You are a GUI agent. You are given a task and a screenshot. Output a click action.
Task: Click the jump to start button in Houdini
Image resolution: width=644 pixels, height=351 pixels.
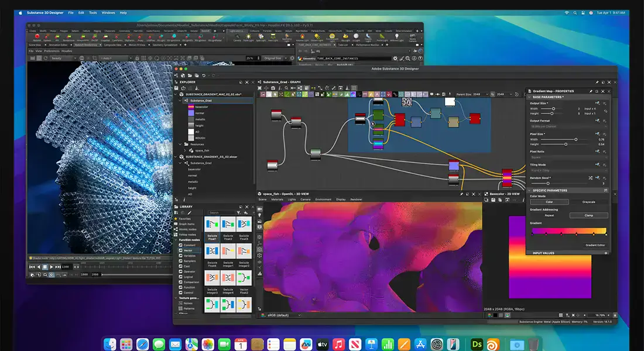[x=32, y=267]
